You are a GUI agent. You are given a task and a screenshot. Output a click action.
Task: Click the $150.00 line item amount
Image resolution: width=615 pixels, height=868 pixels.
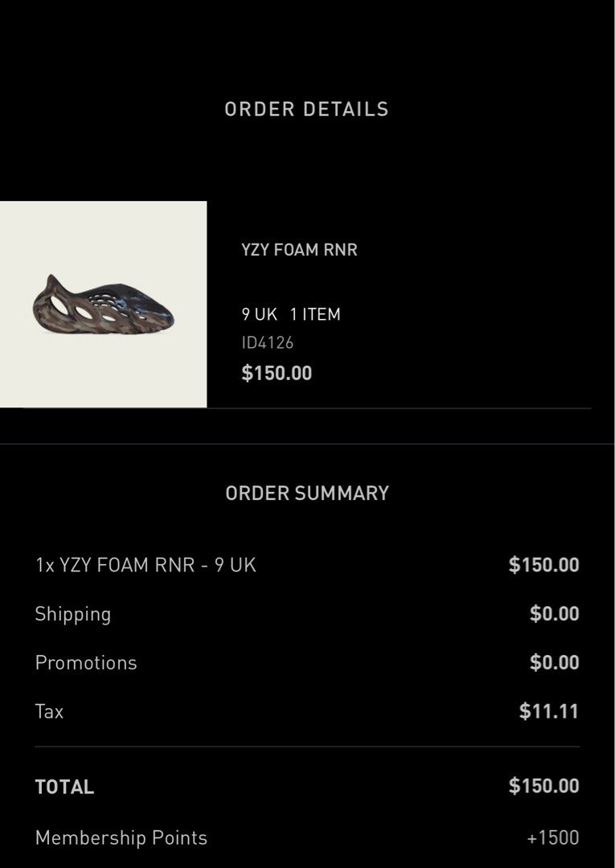tap(544, 565)
